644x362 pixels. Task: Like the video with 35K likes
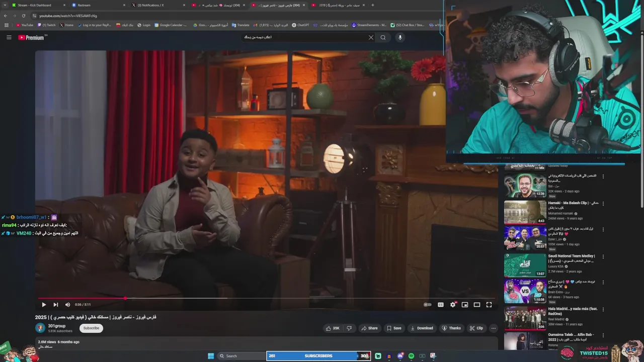point(332,328)
